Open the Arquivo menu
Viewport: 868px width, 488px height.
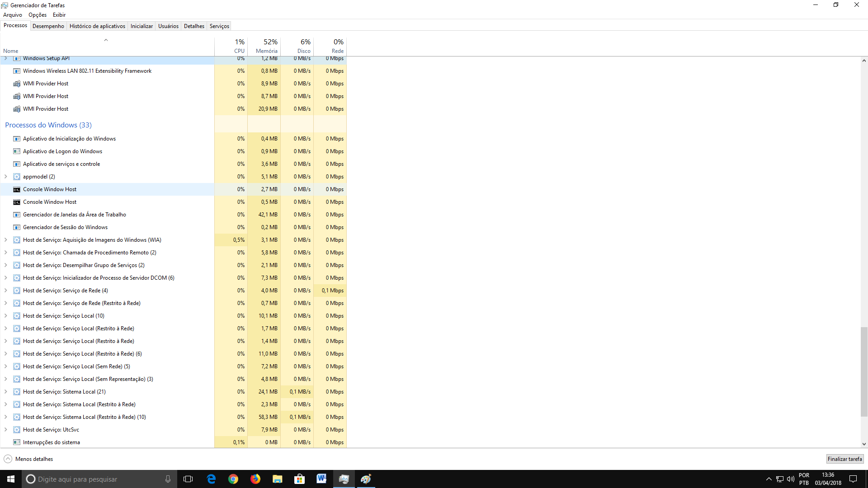tap(13, 15)
